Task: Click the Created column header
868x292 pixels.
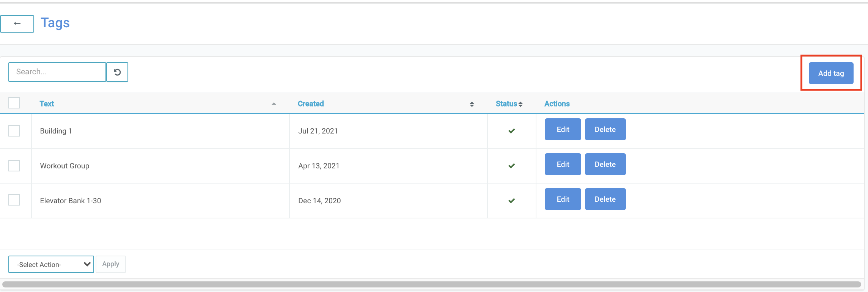Action: tap(310, 104)
